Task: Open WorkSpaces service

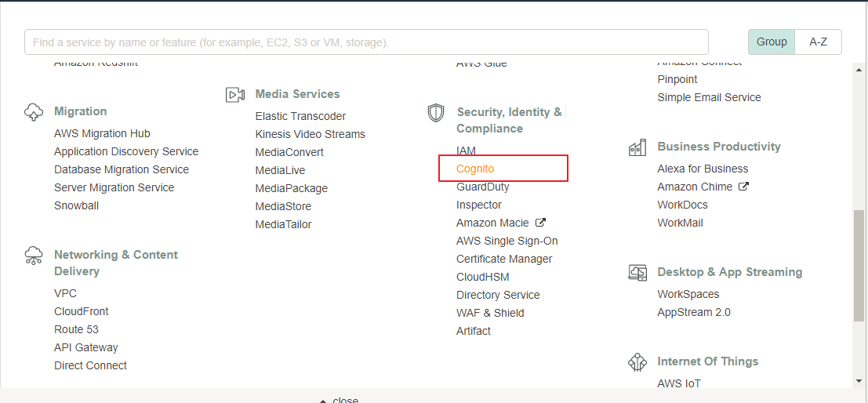Action: (x=688, y=294)
